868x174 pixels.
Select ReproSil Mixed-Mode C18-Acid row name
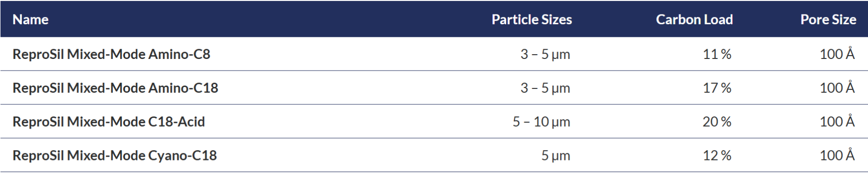point(108,122)
